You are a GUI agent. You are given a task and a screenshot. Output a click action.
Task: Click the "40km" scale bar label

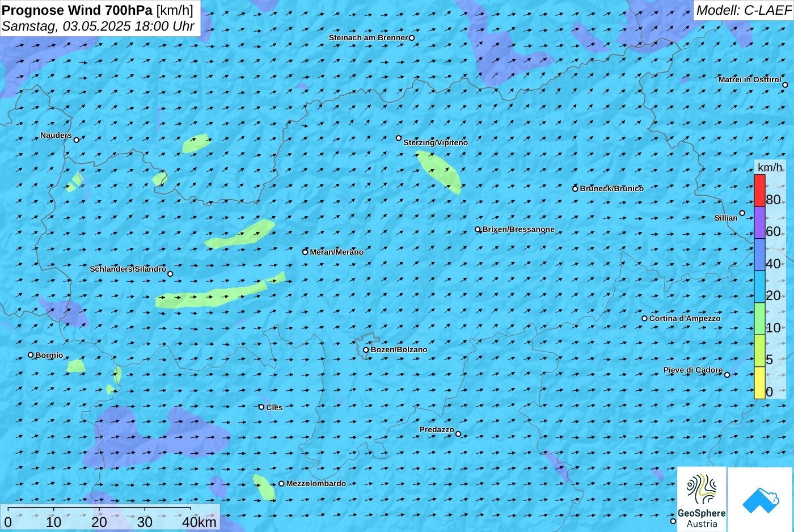point(199,522)
